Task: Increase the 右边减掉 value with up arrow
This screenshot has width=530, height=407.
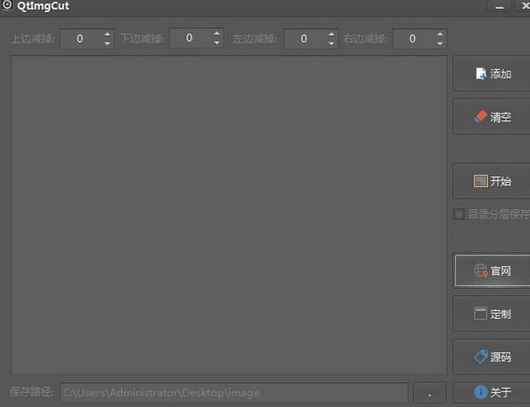Action: tap(440, 34)
